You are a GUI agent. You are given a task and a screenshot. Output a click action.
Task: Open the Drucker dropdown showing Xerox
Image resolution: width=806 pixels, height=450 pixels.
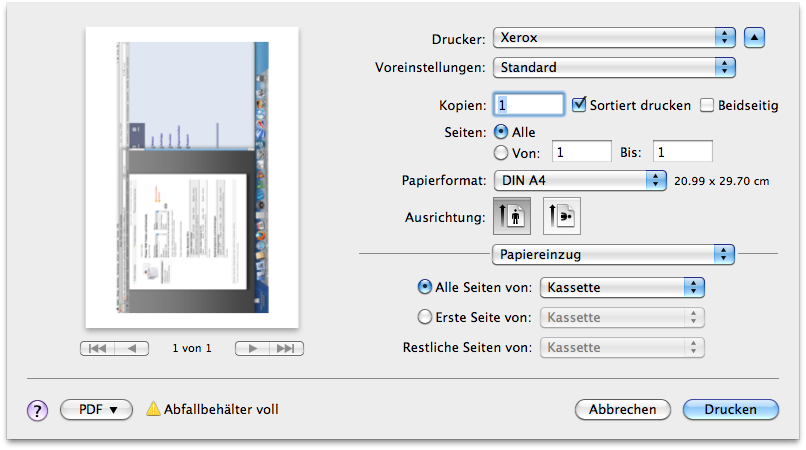pyautogui.click(x=614, y=38)
